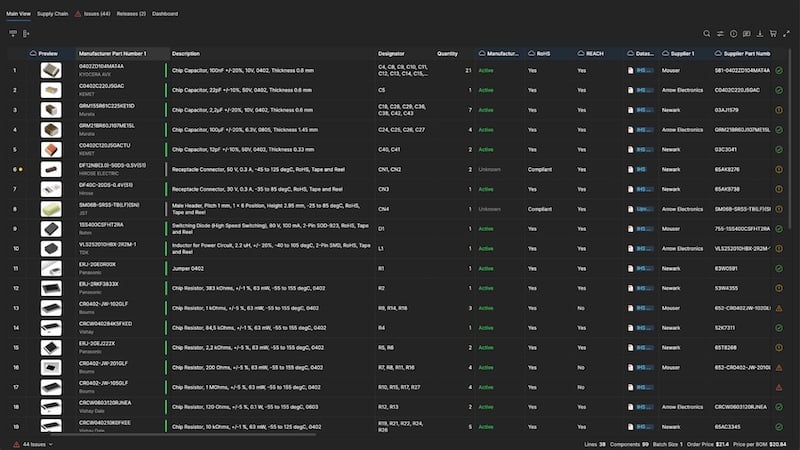Viewport: 800px width, 450px height.
Task: Open preview thumbnail of the VLS252010HBX inductor row
Action: tap(51, 248)
